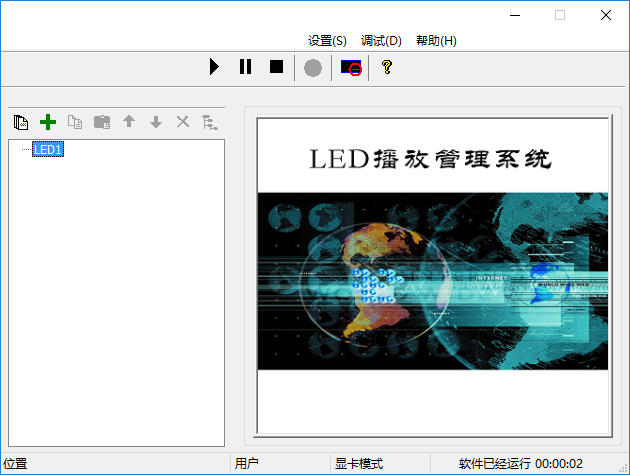The image size is (630, 475).
Task: Start playback with the Play button
Action: tap(214, 67)
